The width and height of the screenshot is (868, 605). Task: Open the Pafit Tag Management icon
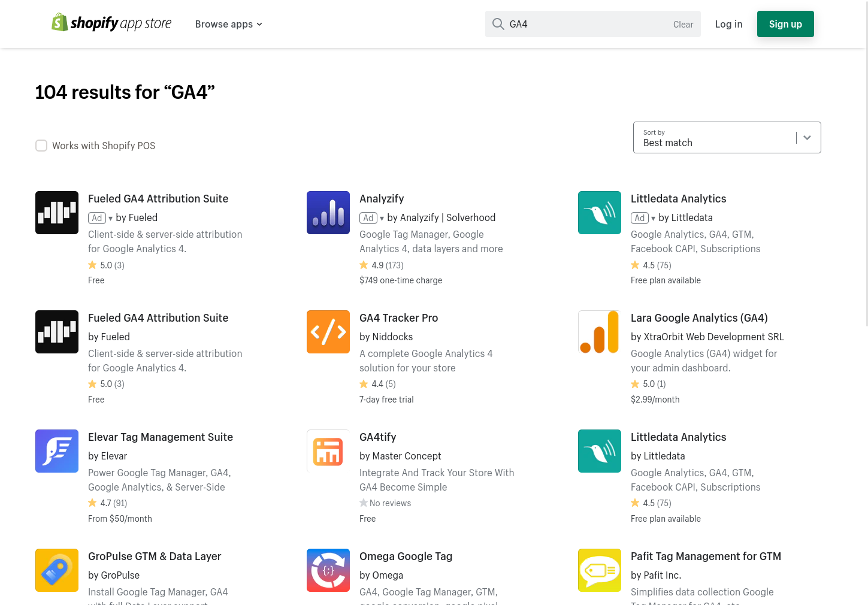(600, 570)
